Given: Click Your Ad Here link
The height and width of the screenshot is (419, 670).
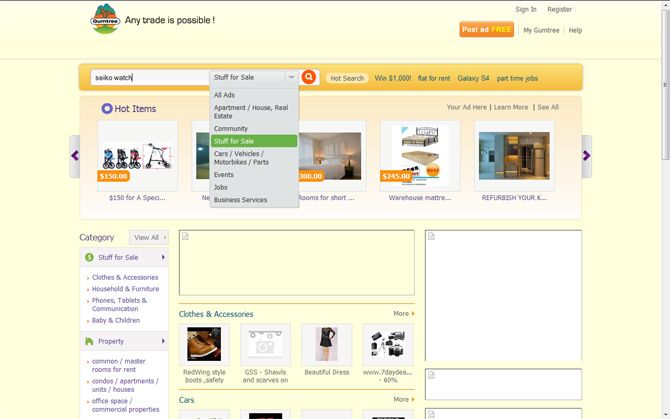Looking at the screenshot, I should tap(467, 107).
